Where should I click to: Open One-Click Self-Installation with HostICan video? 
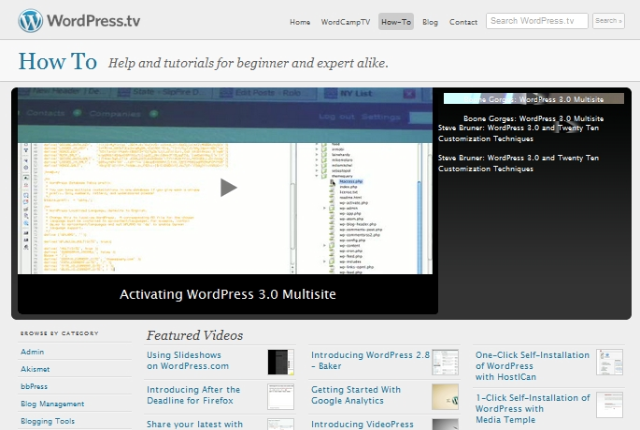pos(532,366)
